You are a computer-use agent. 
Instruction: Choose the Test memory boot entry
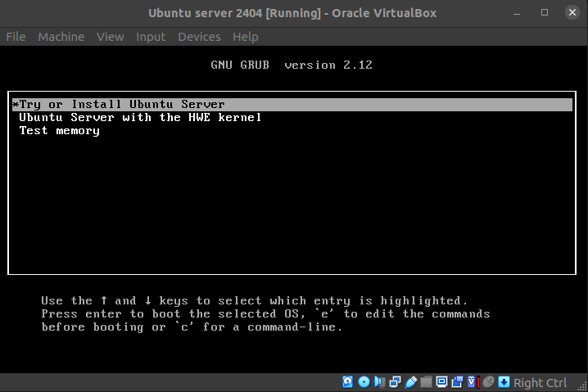pyautogui.click(x=60, y=131)
